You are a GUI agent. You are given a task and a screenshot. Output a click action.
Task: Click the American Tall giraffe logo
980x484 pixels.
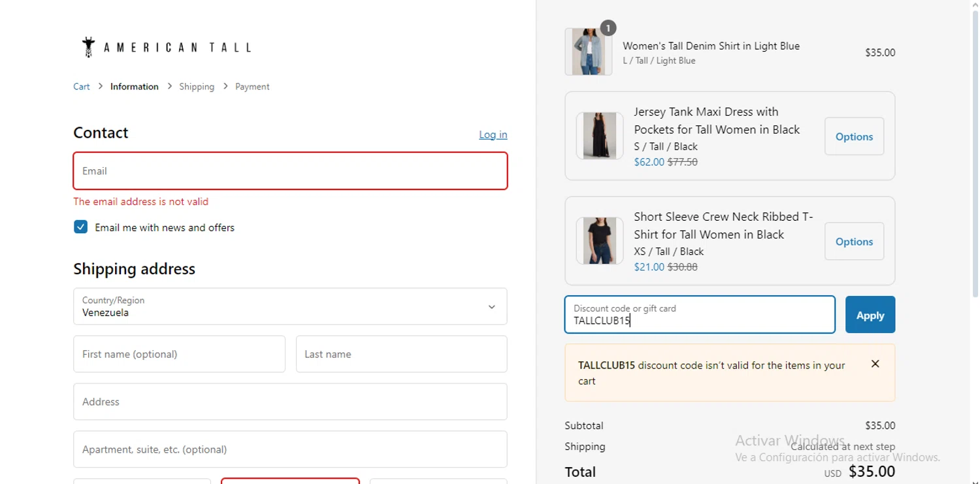coord(167,47)
